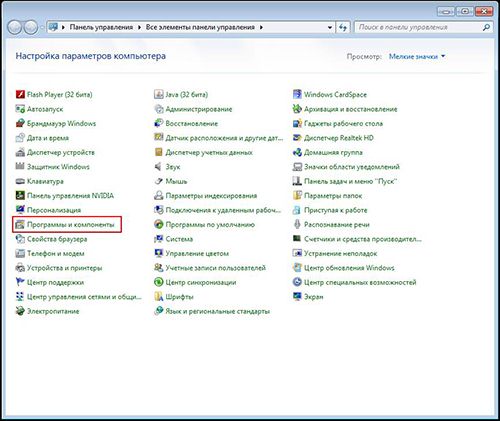Open the Flash Player (32 бита) icon
Viewport: 500px width, 421px height.
(20, 94)
